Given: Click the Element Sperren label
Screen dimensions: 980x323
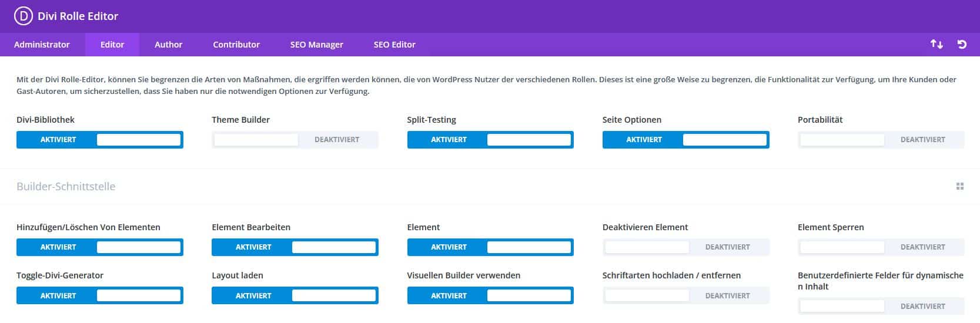Looking at the screenshot, I should pos(831,227).
